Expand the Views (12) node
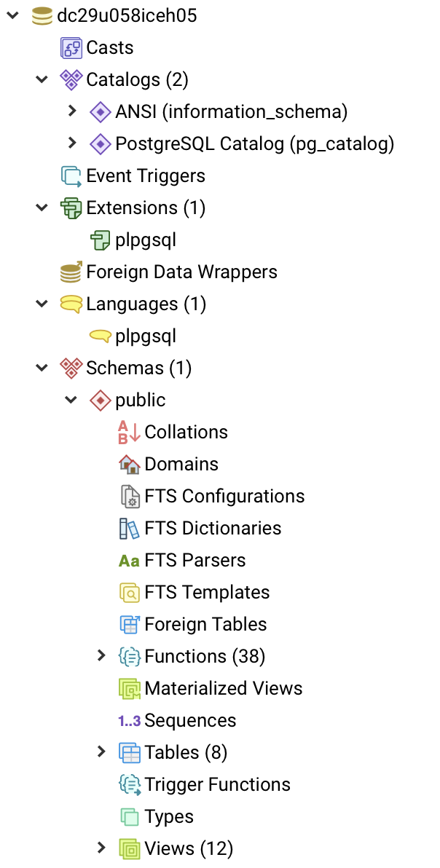Image resolution: width=440 pixels, height=868 pixels. pos(101,848)
